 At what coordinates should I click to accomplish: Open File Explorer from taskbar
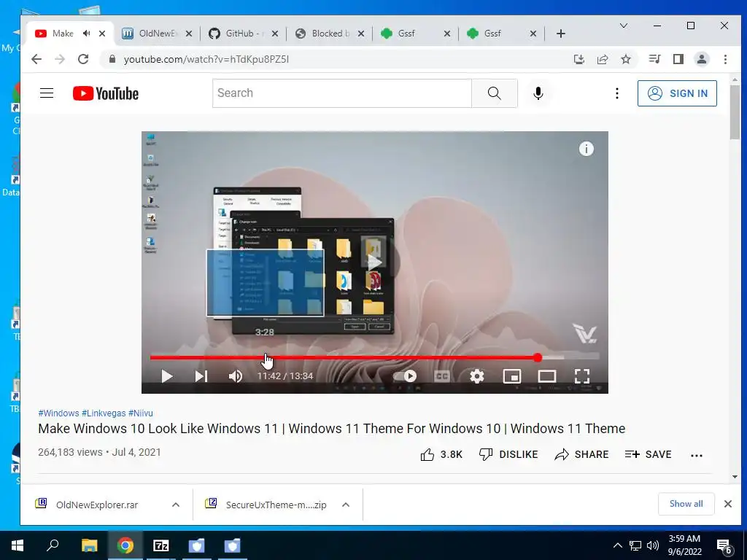tap(89, 545)
